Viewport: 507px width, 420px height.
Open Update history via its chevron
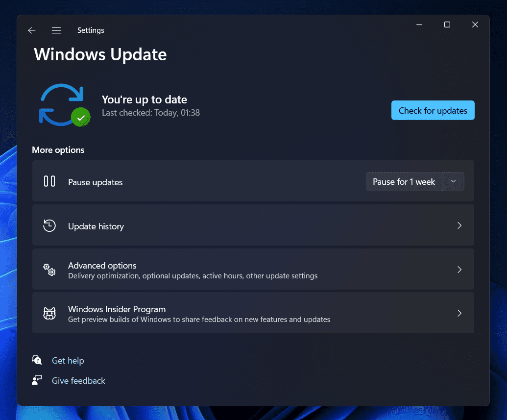click(459, 226)
